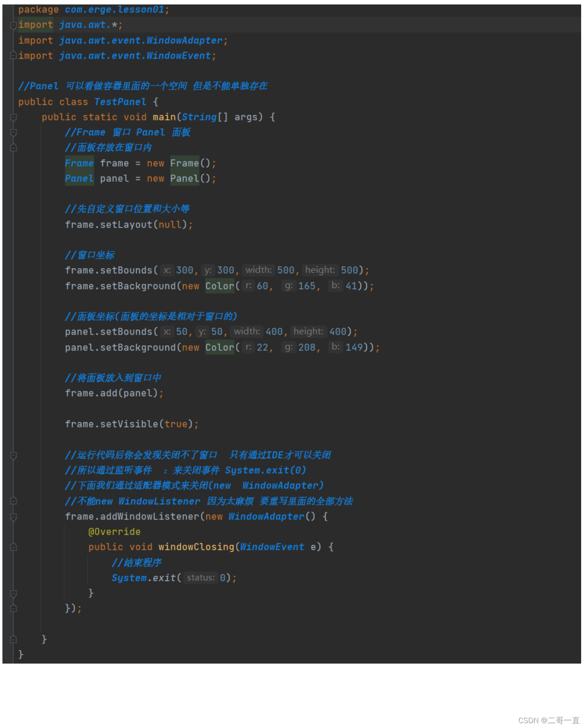The image size is (586, 728).
Task: Click 'WindowAdapter()' in addWindowListener call
Action: click(x=272, y=517)
